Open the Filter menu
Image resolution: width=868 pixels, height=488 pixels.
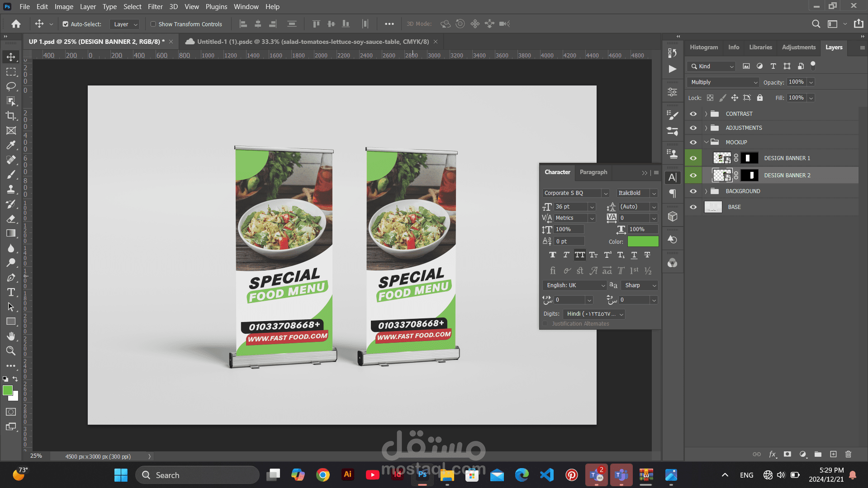[x=155, y=7]
